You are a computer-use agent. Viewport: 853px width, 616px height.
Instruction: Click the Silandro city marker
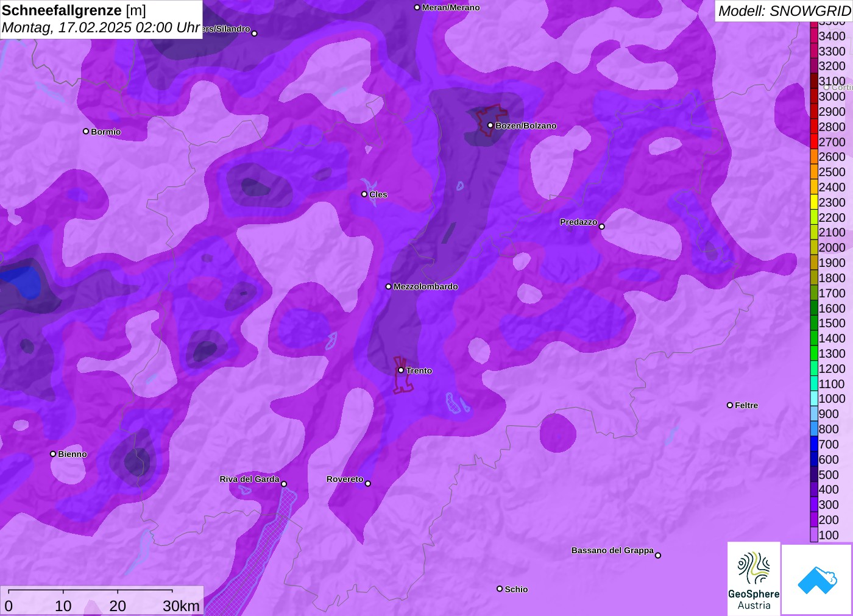pos(255,34)
